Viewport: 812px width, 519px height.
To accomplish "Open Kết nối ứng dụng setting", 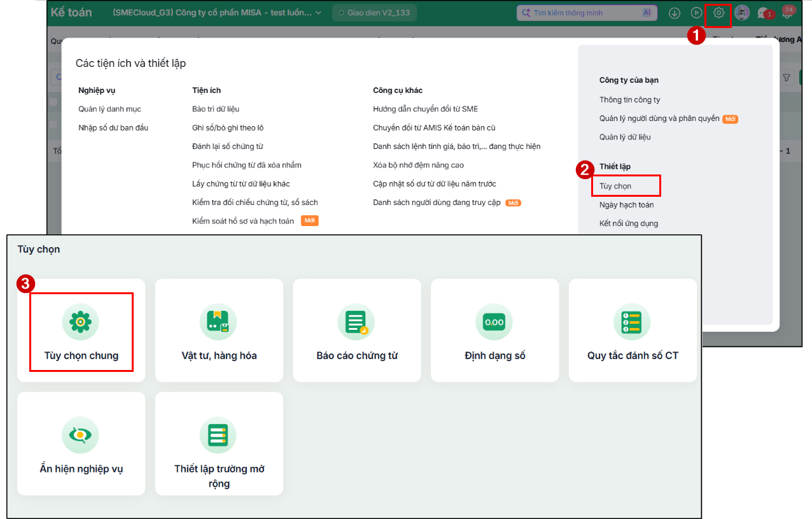I will 629,224.
